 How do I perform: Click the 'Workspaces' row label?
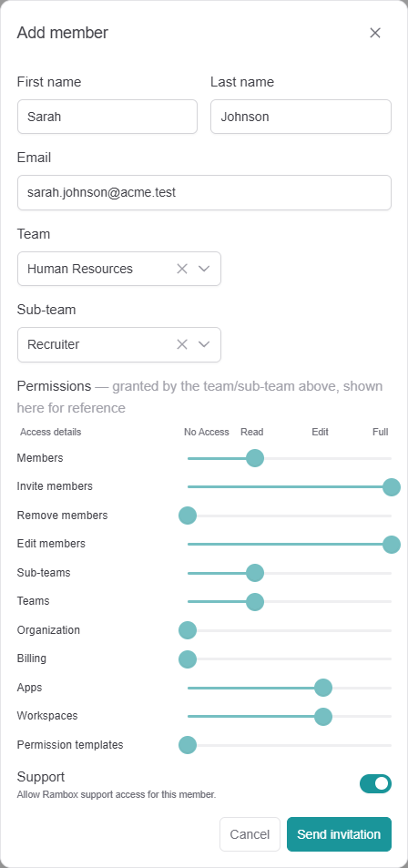pos(47,716)
